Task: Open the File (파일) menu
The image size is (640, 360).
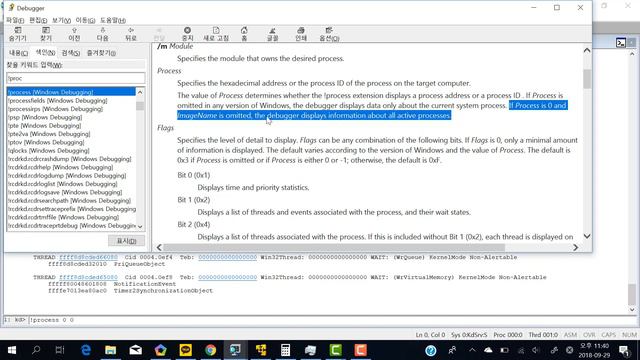Action: coord(15,20)
